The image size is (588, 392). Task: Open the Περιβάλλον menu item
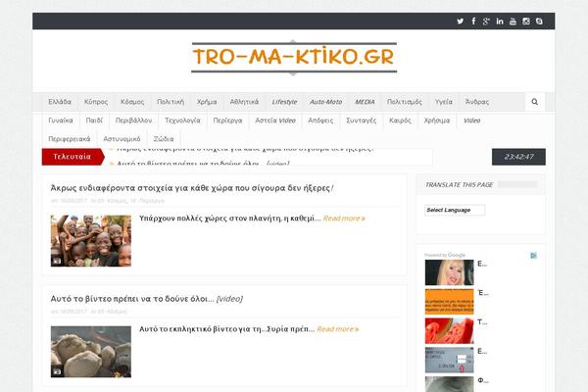coord(134,121)
